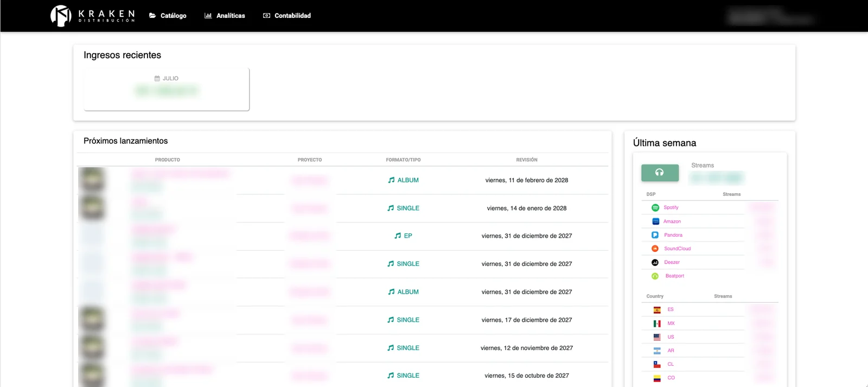868x387 pixels.
Task: Select the CO country link
Action: click(x=671, y=378)
